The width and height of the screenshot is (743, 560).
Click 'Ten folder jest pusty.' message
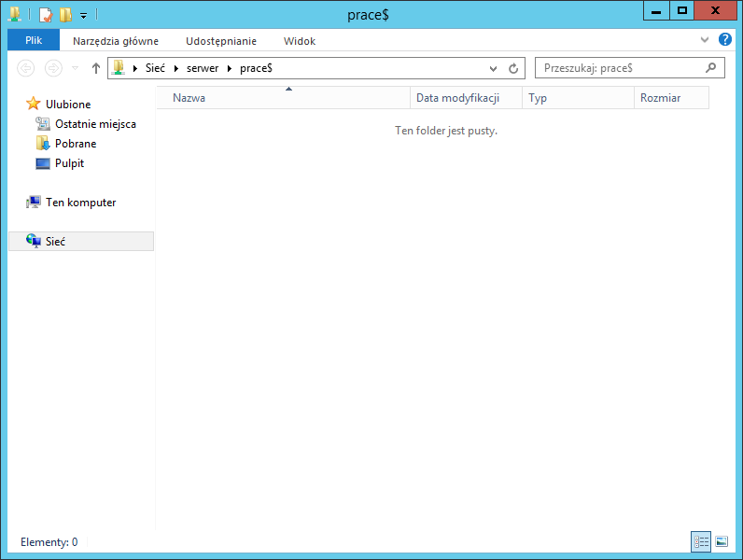pos(446,131)
